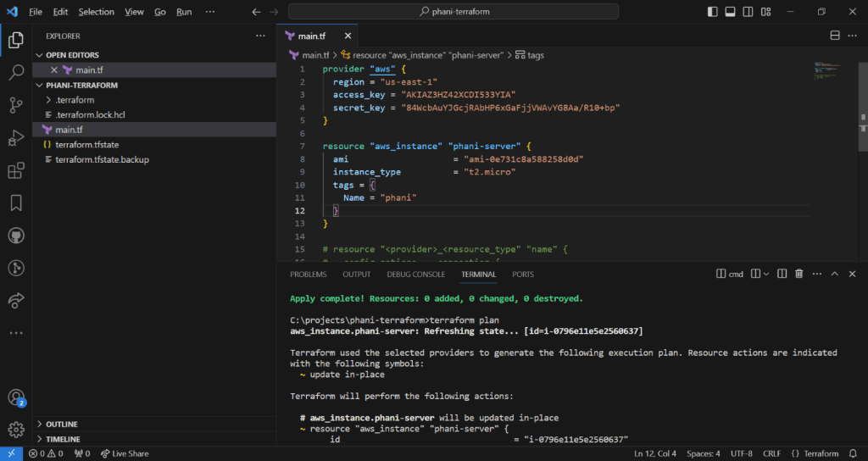
Task: Open the new terminal launch profile dropdown
Action: (x=765, y=275)
